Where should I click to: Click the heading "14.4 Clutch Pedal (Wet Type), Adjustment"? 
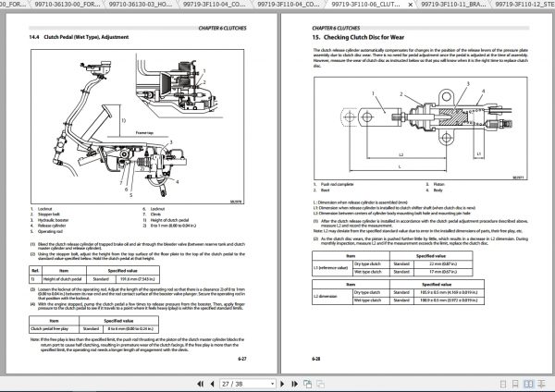pos(79,37)
